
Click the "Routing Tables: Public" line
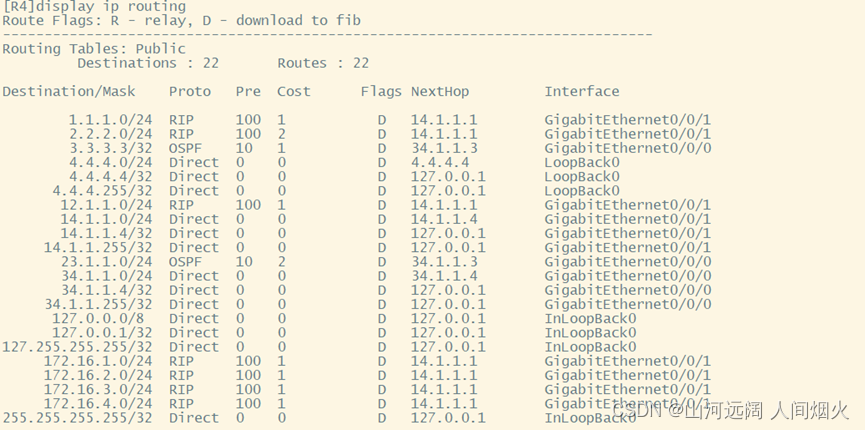coord(94,48)
